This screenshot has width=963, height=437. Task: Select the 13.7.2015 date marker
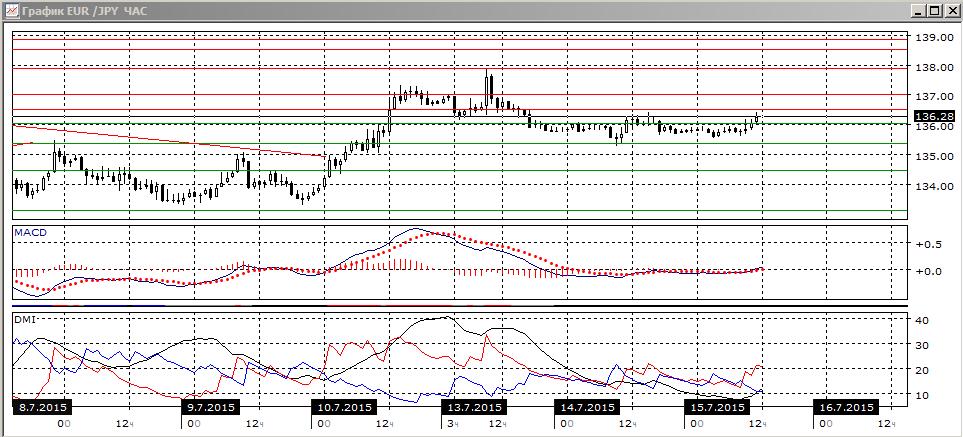point(472,407)
